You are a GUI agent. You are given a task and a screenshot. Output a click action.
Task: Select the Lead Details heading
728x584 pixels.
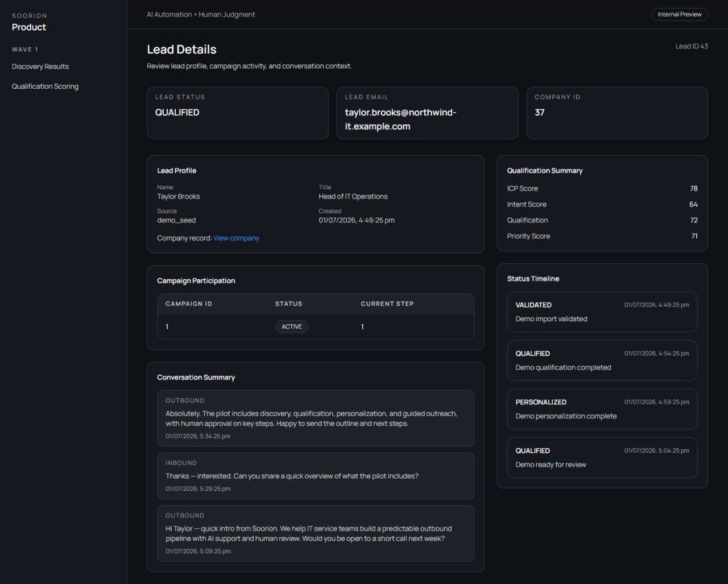[181, 49]
